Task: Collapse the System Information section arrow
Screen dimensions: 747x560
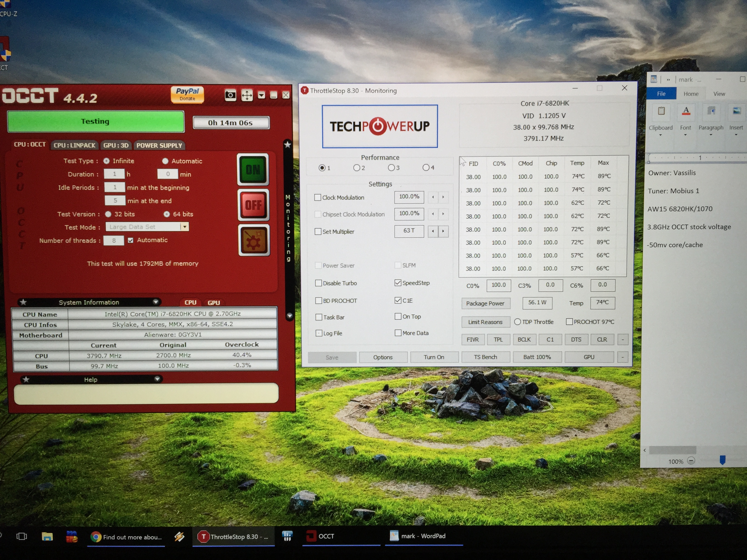Action: 156,302
